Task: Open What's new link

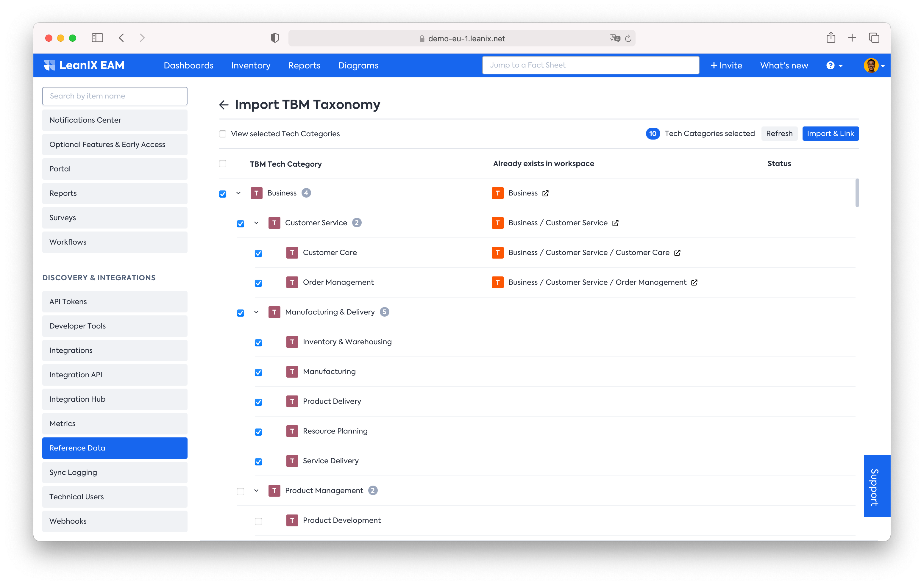Action: coord(784,65)
